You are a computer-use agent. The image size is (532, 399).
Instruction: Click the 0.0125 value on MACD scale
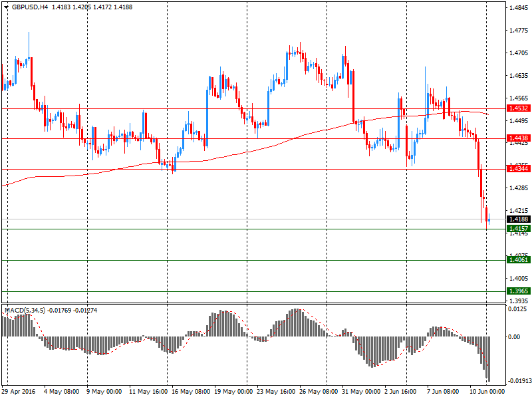tap(518, 309)
